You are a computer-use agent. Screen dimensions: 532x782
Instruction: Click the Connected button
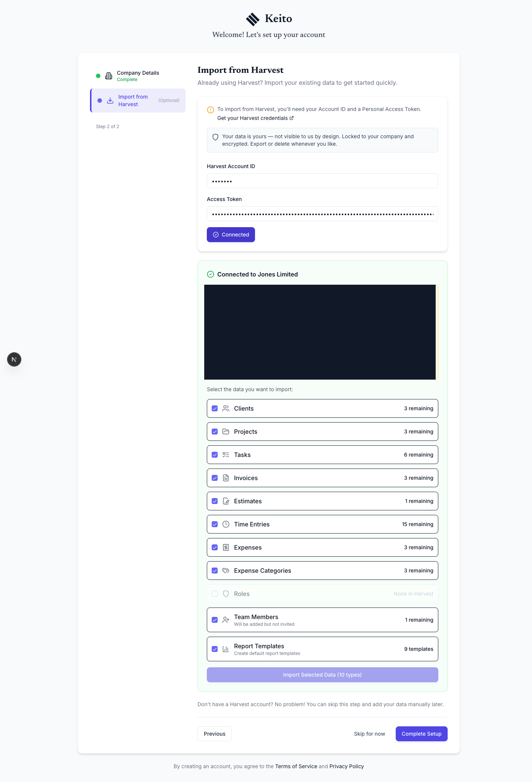pos(231,235)
